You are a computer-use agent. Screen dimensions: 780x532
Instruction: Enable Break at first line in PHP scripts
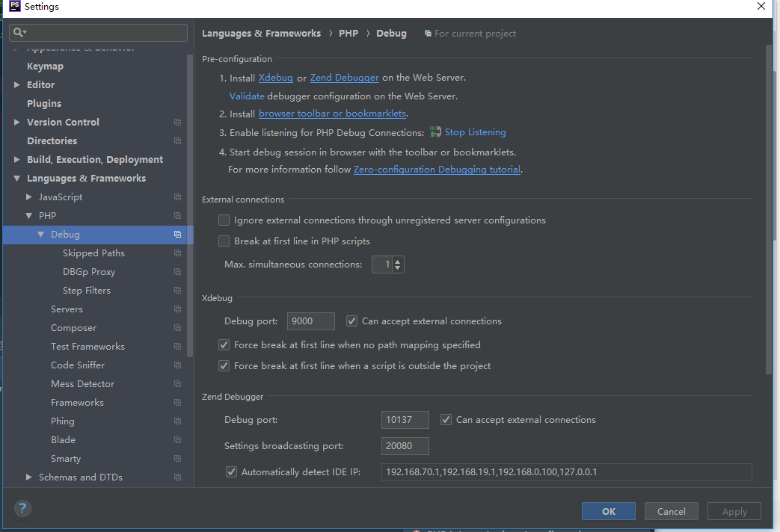tap(224, 241)
